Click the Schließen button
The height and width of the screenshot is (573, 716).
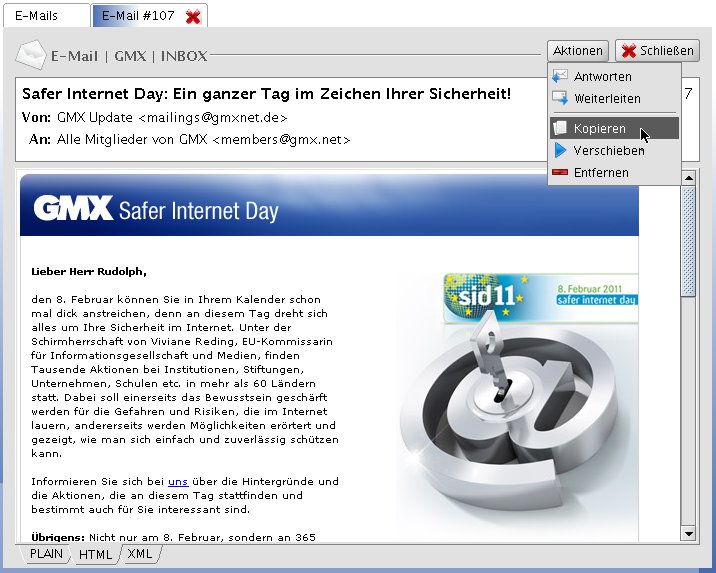658,51
